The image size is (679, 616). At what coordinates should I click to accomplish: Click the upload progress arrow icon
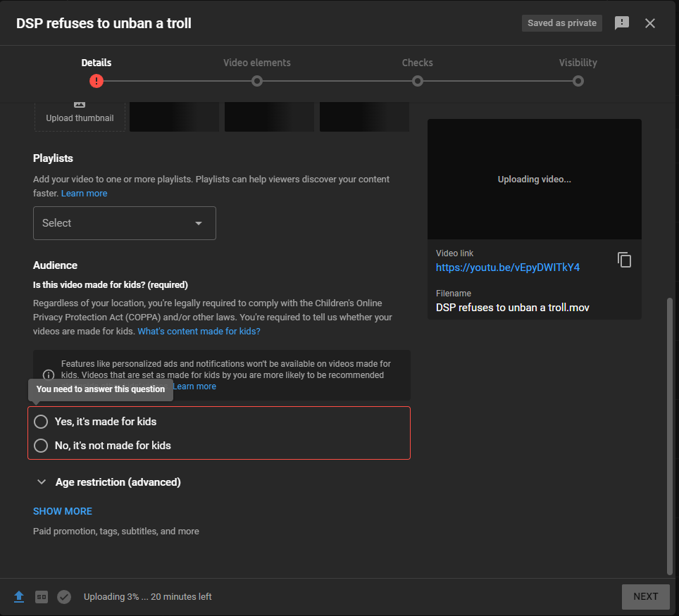coord(18,596)
